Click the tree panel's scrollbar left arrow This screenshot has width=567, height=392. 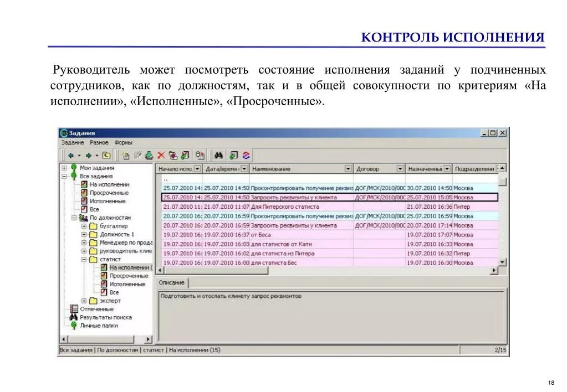pos(64,339)
